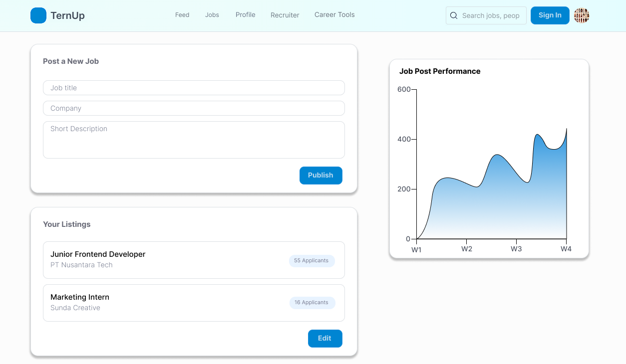Click the TernUp blue logo icon

(x=38, y=15)
